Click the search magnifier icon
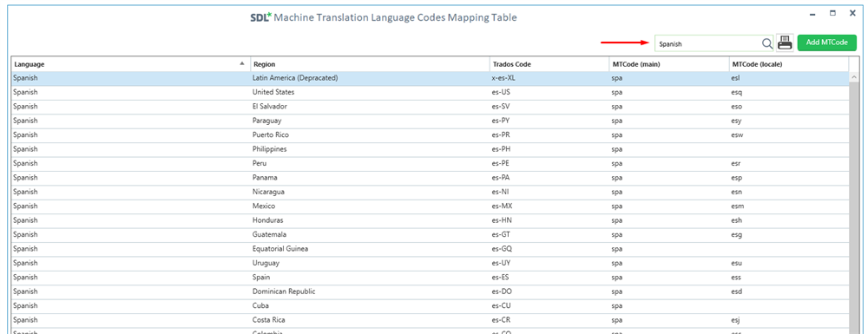Screen dimensions: 868x334 point(767,43)
